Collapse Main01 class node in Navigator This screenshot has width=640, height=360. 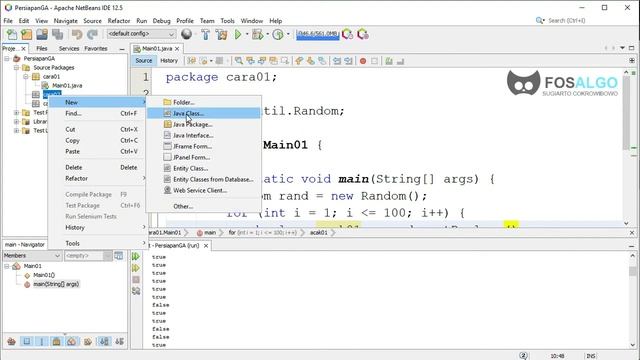(7, 266)
